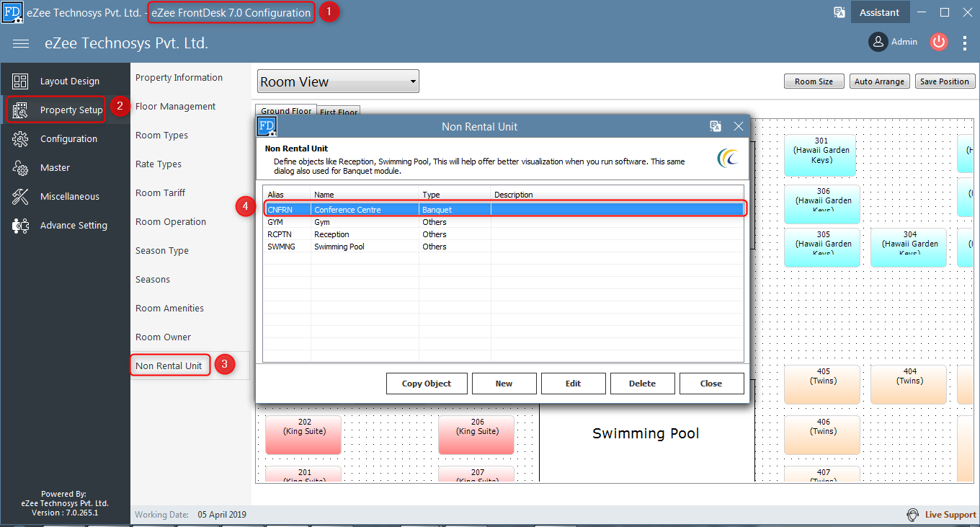Click the Advance Setting icon

[x=20, y=226]
